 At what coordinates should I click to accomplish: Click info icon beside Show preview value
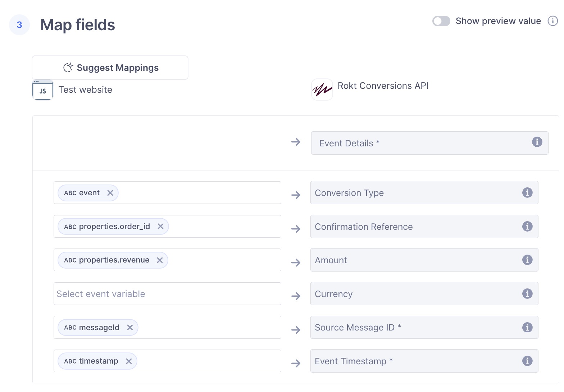pos(552,21)
